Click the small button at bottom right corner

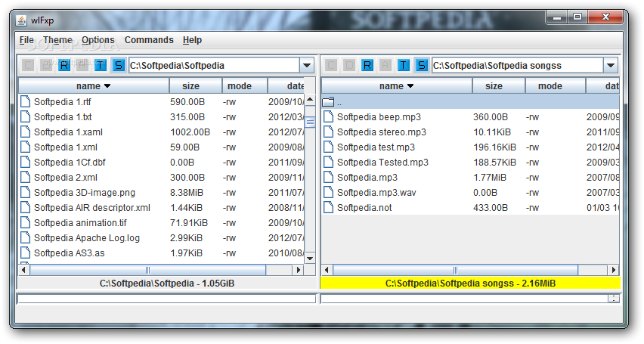point(614,299)
